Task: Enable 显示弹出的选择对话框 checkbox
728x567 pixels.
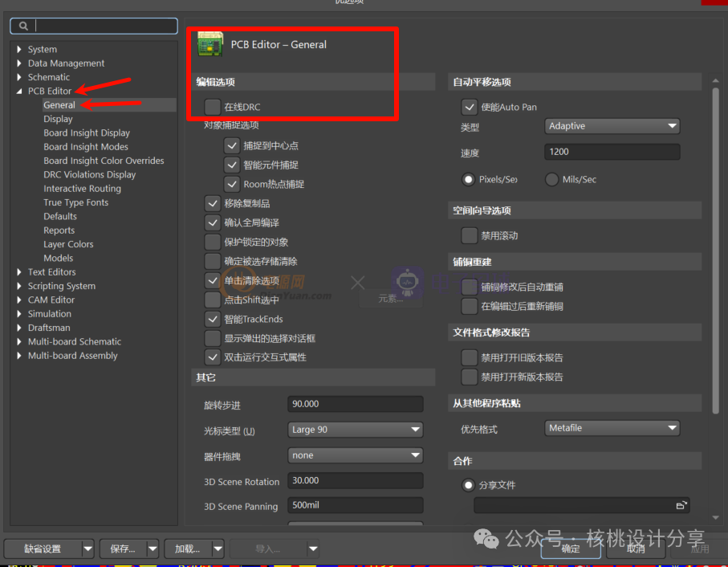Action: 212,338
